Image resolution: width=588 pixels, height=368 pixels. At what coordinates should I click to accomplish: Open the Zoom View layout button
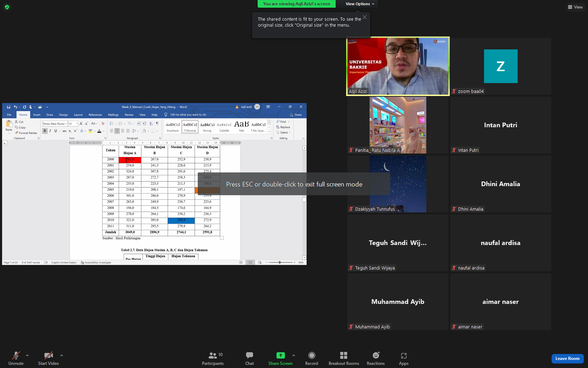[575, 7]
